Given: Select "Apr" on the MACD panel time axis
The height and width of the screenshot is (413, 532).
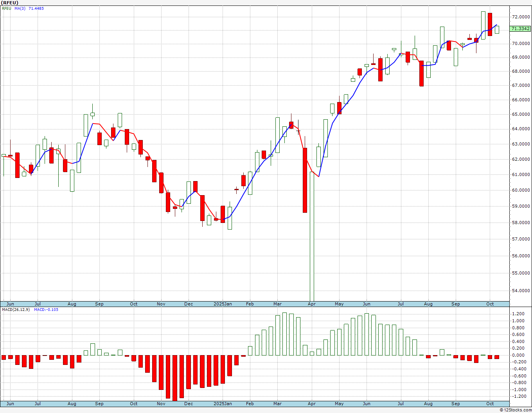Looking at the screenshot, I should (x=312, y=404).
